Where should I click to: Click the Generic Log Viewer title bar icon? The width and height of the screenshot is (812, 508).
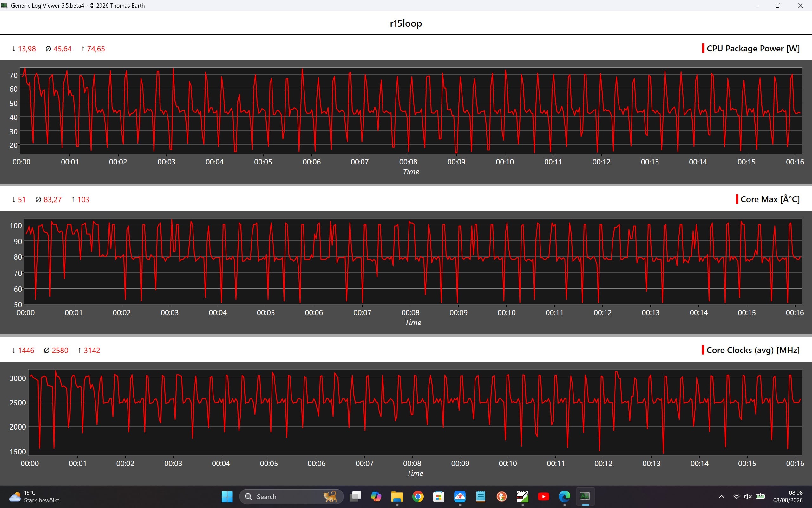(x=4, y=5)
